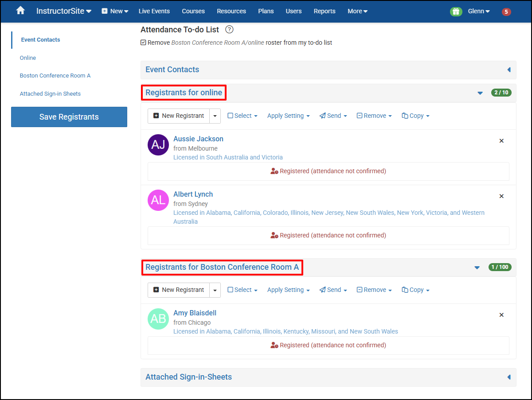This screenshot has width=532, height=400.
Task: Collapse Registrants for Boston Conference Room A arrow
Action: coord(477,268)
